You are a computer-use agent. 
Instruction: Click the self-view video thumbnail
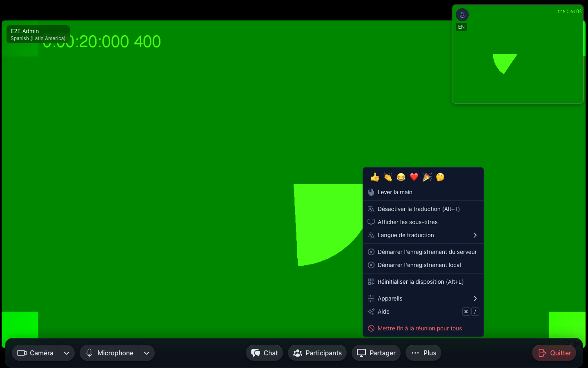click(x=518, y=54)
